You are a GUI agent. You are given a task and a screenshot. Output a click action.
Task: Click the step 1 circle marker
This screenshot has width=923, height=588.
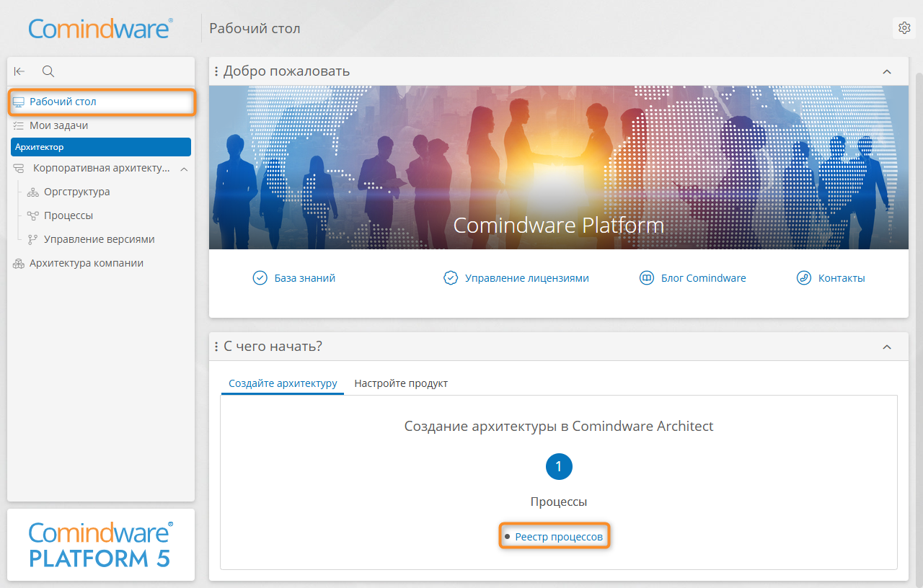559,467
